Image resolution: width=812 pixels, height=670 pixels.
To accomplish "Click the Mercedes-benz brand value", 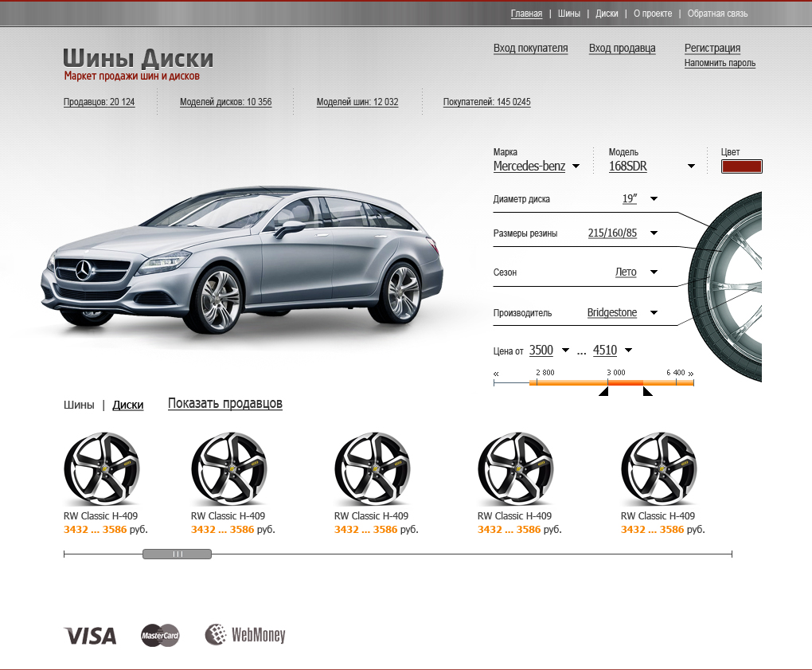I will 529,167.
